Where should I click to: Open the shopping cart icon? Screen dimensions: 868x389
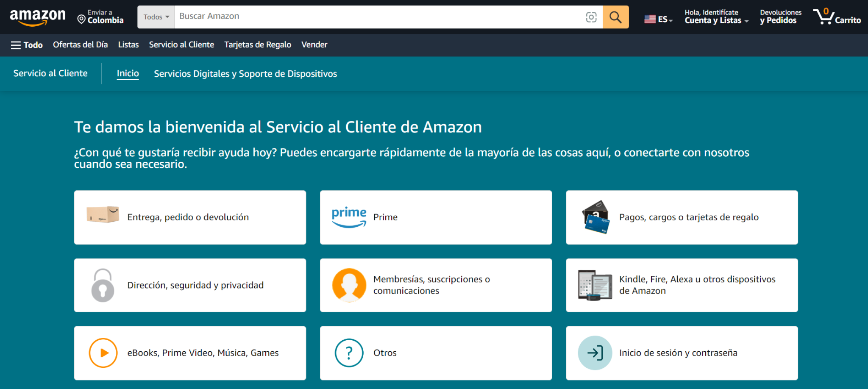point(823,16)
